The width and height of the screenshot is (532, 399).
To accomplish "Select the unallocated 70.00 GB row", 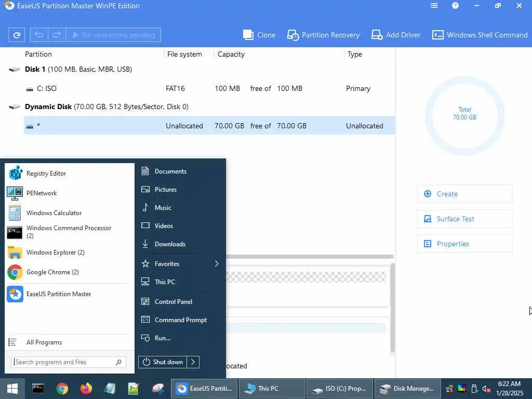I will pyautogui.click(x=209, y=126).
